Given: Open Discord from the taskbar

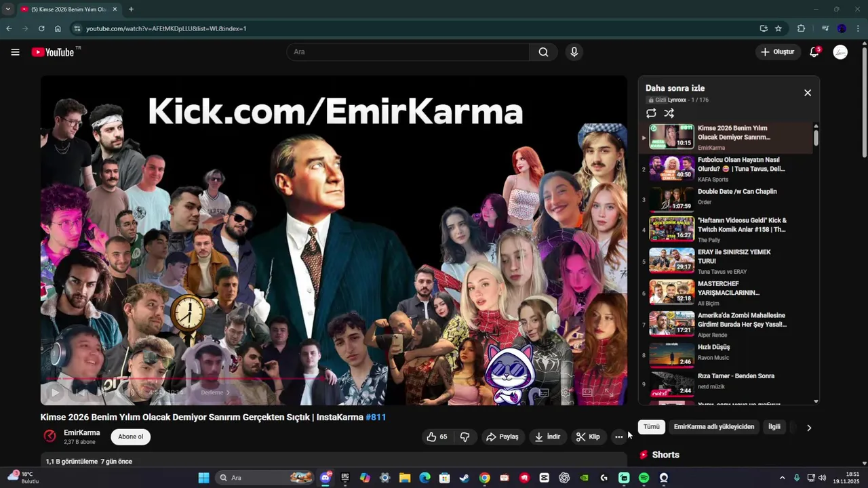Looking at the screenshot, I should 325,478.
